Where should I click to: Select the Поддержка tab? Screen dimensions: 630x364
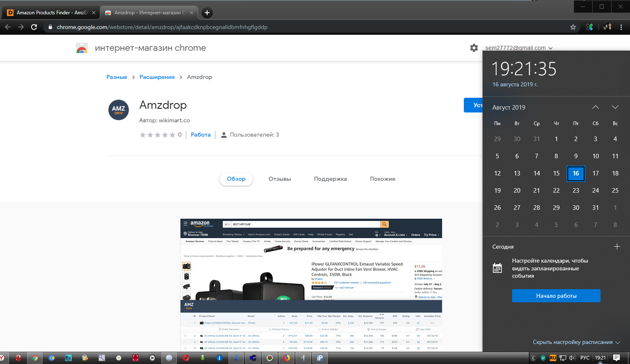tap(330, 179)
